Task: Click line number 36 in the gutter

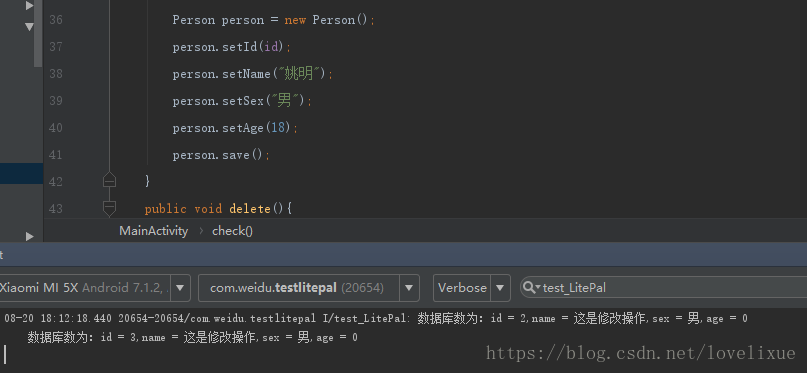Action: click(56, 20)
